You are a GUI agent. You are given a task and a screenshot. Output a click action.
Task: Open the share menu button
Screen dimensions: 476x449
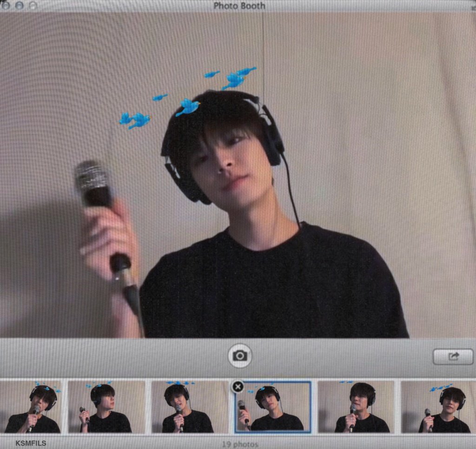453,357
